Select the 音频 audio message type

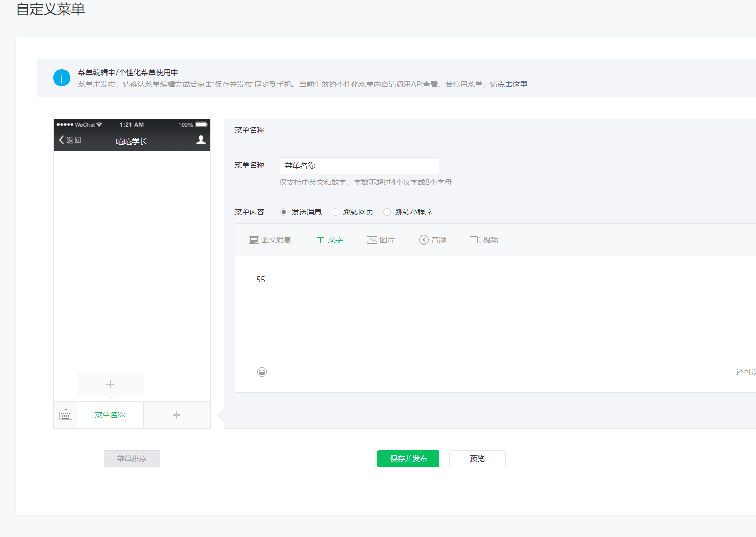click(x=433, y=240)
